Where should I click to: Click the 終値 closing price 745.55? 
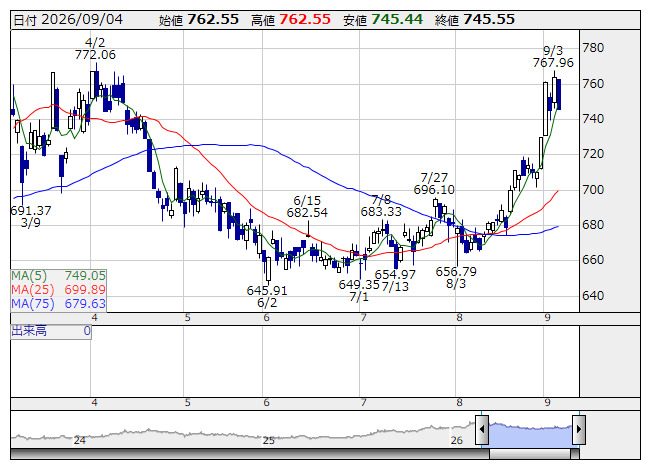pyautogui.click(x=489, y=20)
